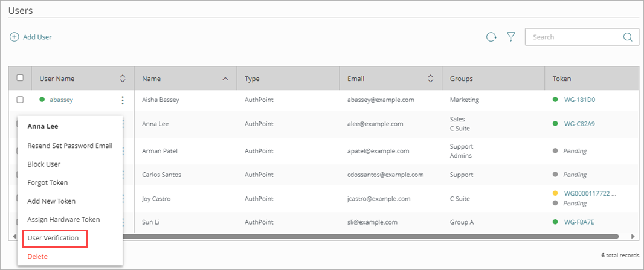644x270 pixels.
Task: Click jcastro@example.com email cell
Action: (379, 199)
